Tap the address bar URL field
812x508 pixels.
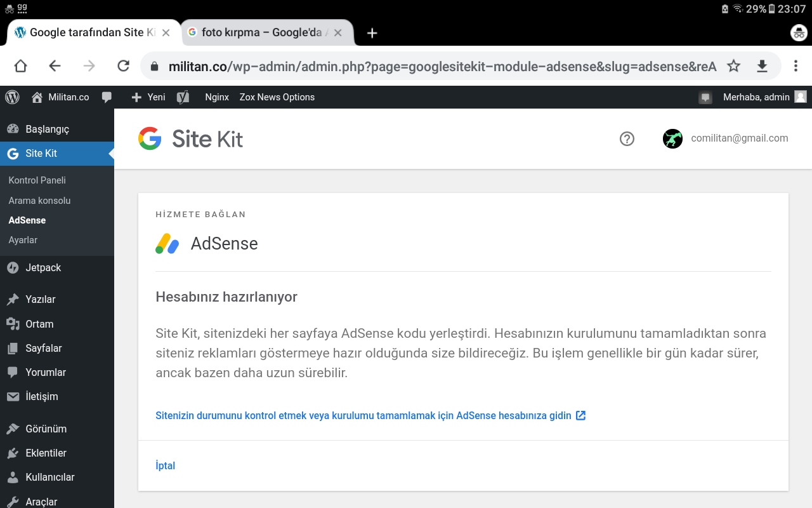click(x=442, y=67)
